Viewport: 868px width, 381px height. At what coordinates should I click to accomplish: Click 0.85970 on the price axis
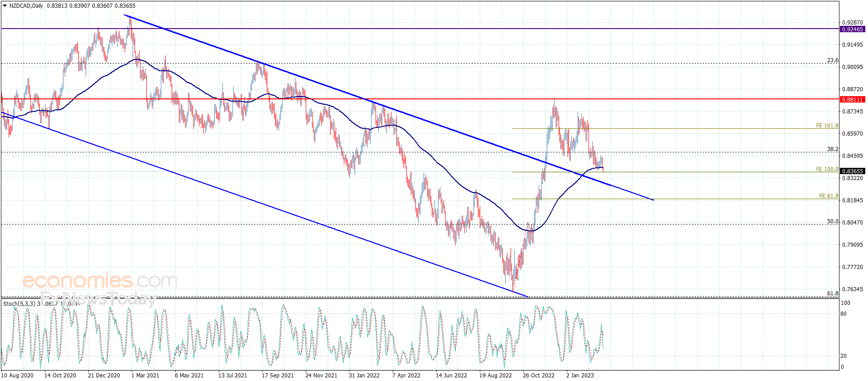coord(852,134)
